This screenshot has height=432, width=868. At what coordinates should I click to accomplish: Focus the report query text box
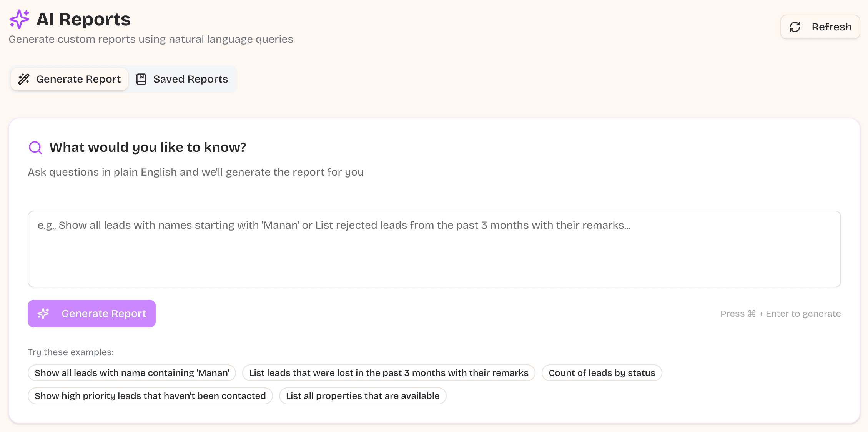click(x=434, y=249)
